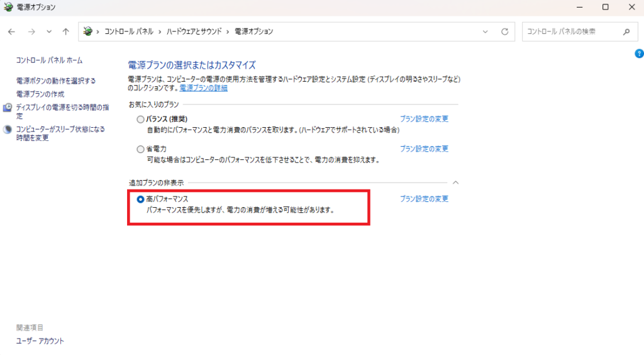Viewport: 644px width, 355px height.
Task: Collapse the 追加プランの非表示 section
Action: pyautogui.click(x=455, y=183)
